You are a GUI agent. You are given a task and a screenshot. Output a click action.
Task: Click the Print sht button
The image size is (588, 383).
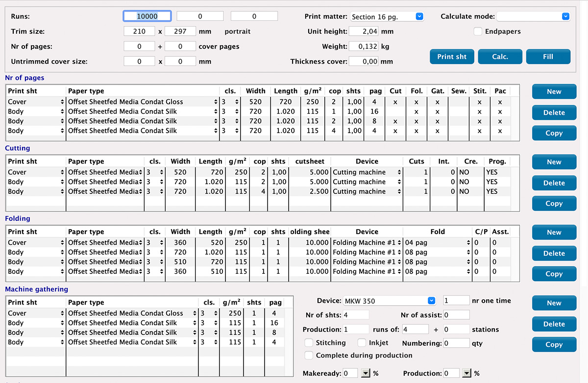[452, 57]
